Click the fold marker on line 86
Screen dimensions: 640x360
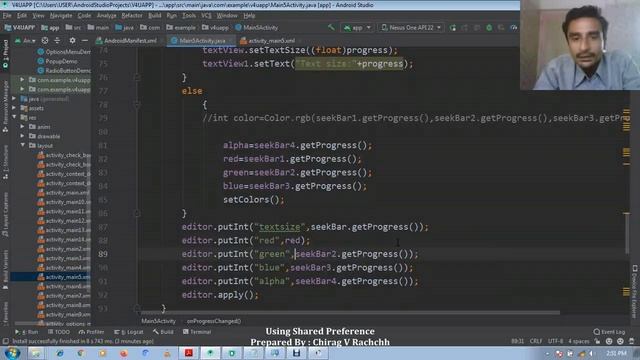137,213
